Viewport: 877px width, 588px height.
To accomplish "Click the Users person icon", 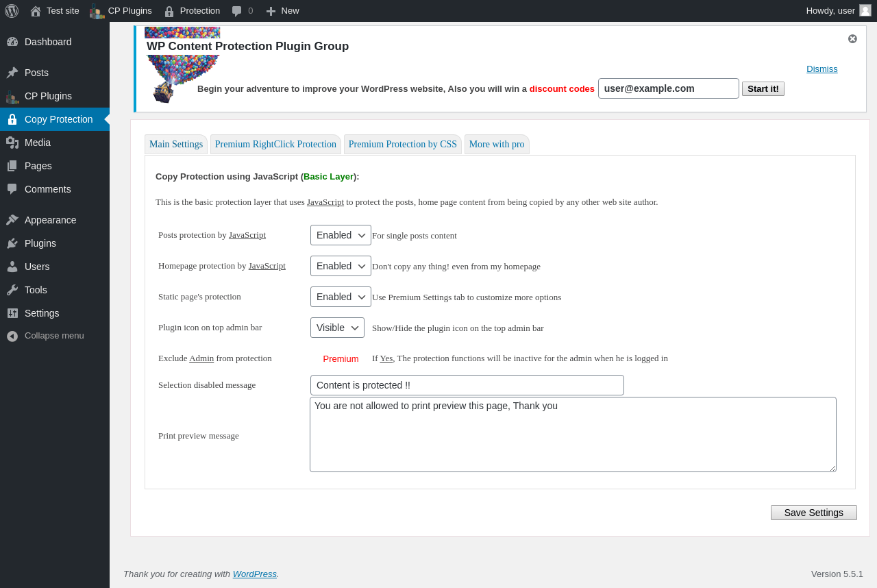I will (x=12, y=267).
